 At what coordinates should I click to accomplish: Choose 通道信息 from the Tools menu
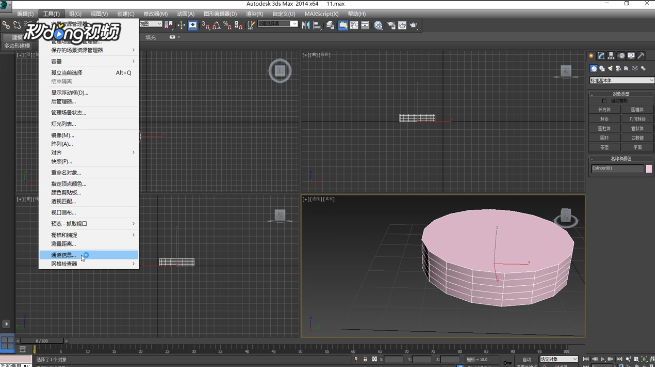point(89,255)
